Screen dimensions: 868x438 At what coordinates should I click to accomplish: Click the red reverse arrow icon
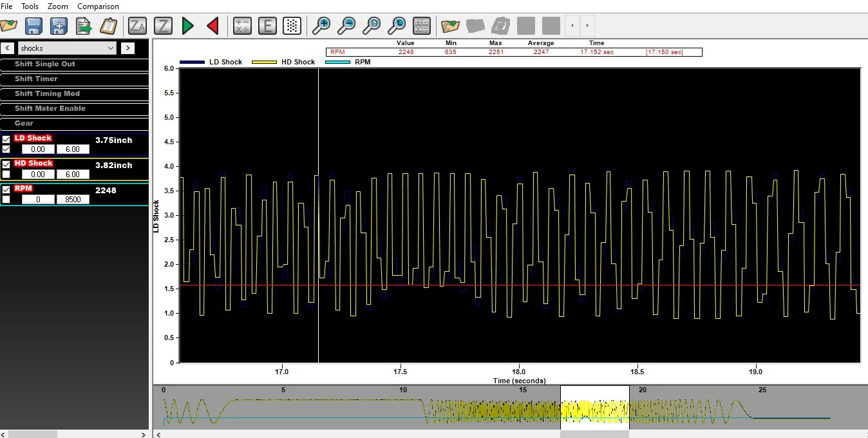tap(213, 26)
